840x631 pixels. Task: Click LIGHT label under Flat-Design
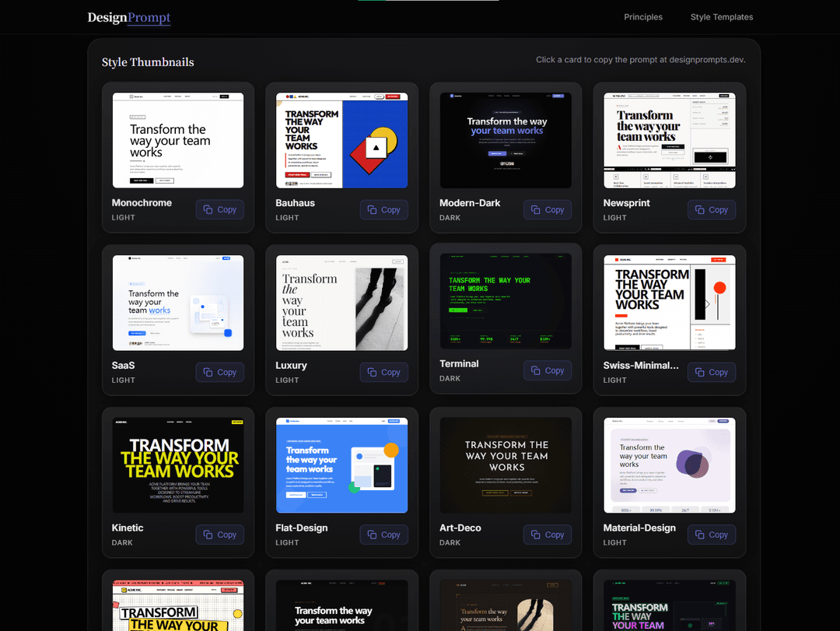[x=287, y=542]
